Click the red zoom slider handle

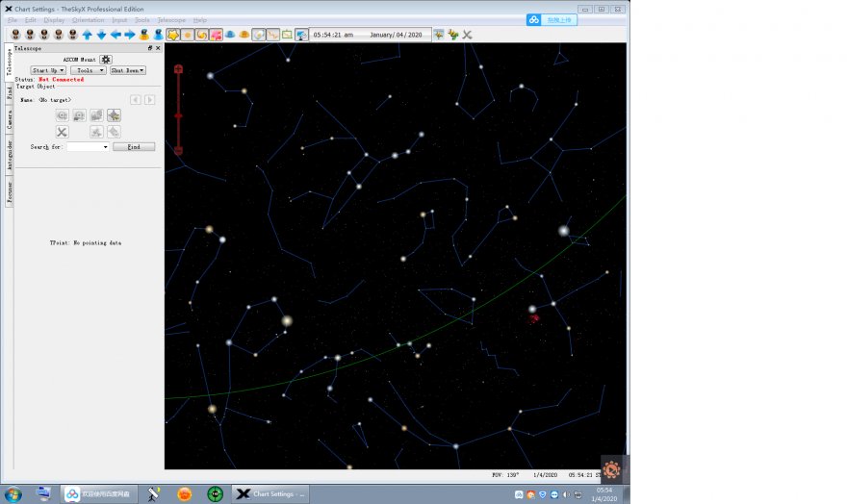[x=178, y=116]
